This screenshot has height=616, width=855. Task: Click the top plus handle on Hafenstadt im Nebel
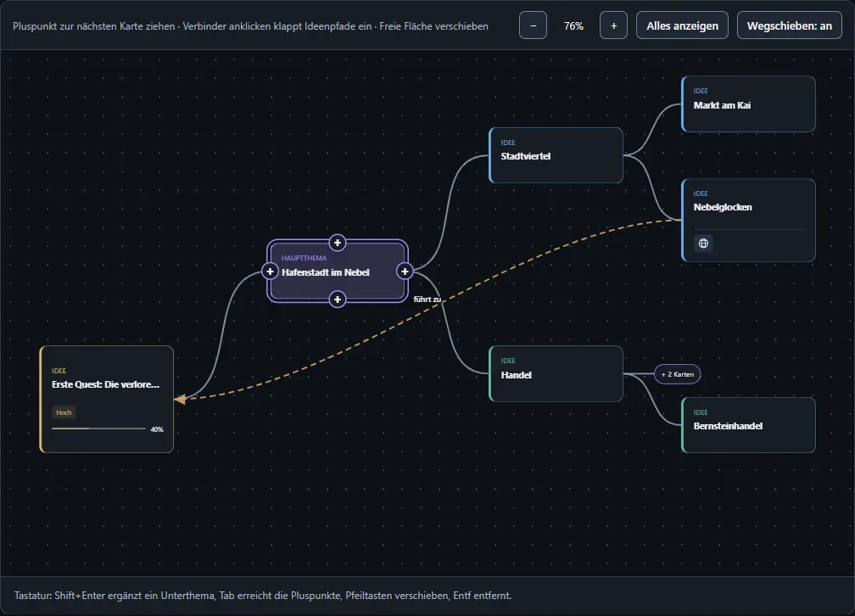coord(338,243)
